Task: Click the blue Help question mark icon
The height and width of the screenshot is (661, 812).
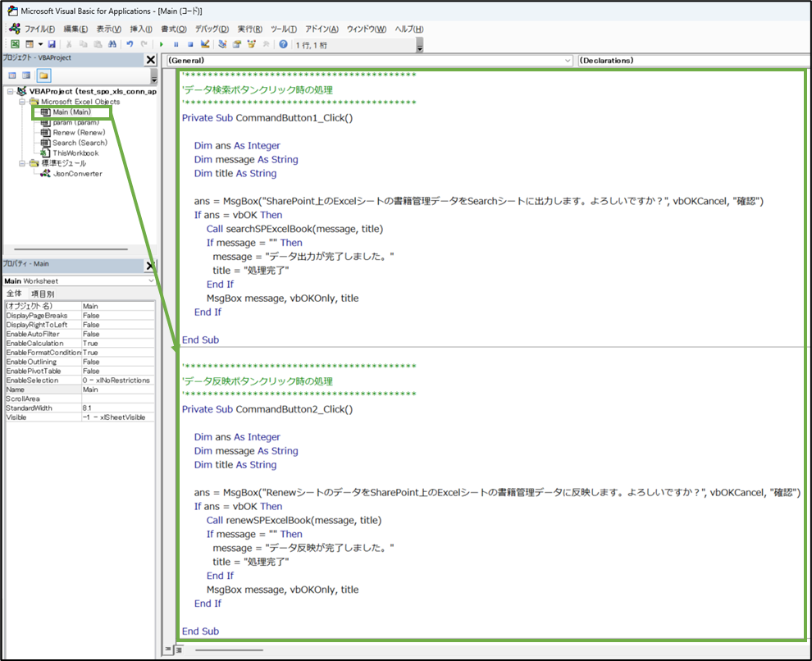Action: coord(283,44)
